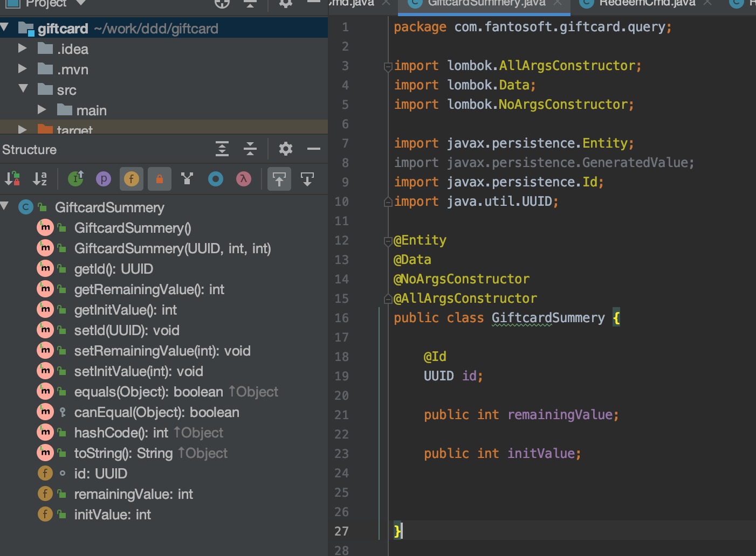Image resolution: width=756 pixels, height=556 pixels.
Task: Click the GiftcardSummery class icon in Structure
Action: pos(25,207)
